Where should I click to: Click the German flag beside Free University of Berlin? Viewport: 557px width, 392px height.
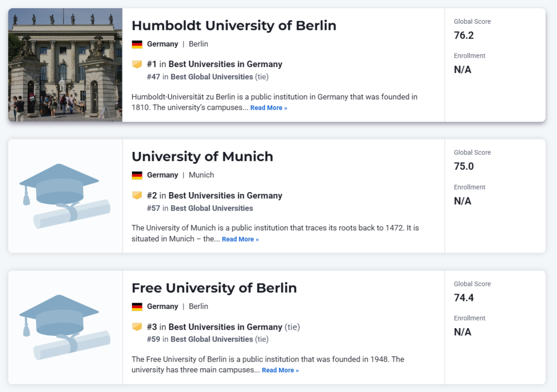137,306
